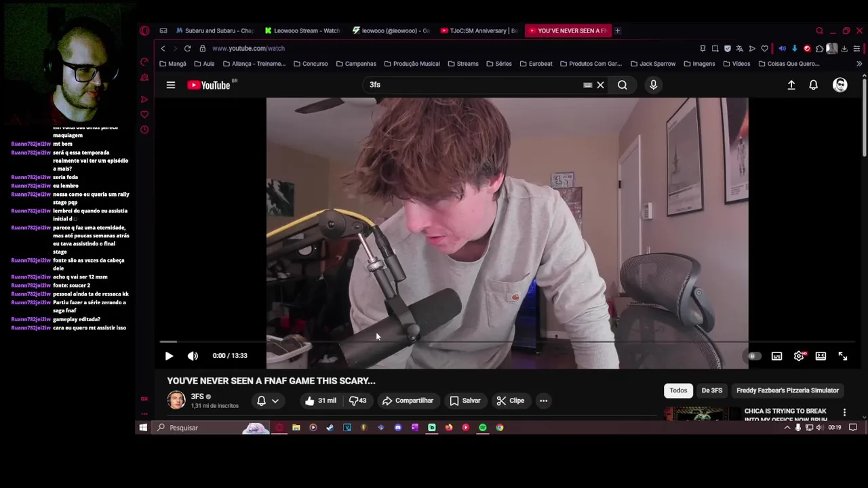The height and width of the screenshot is (488, 868).
Task: Toggle video autoplay switch
Action: 754,356
